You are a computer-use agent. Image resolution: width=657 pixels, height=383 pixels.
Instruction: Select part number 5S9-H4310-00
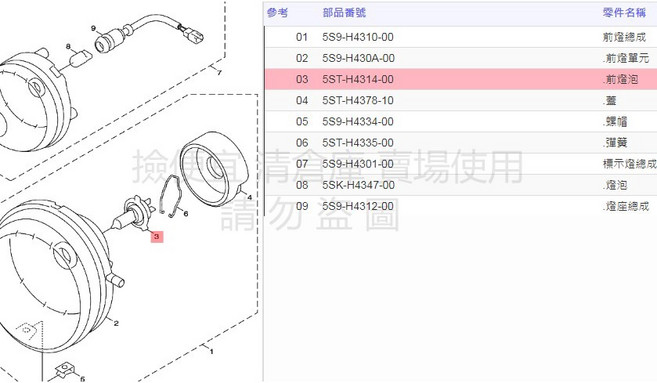(x=357, y=37)
